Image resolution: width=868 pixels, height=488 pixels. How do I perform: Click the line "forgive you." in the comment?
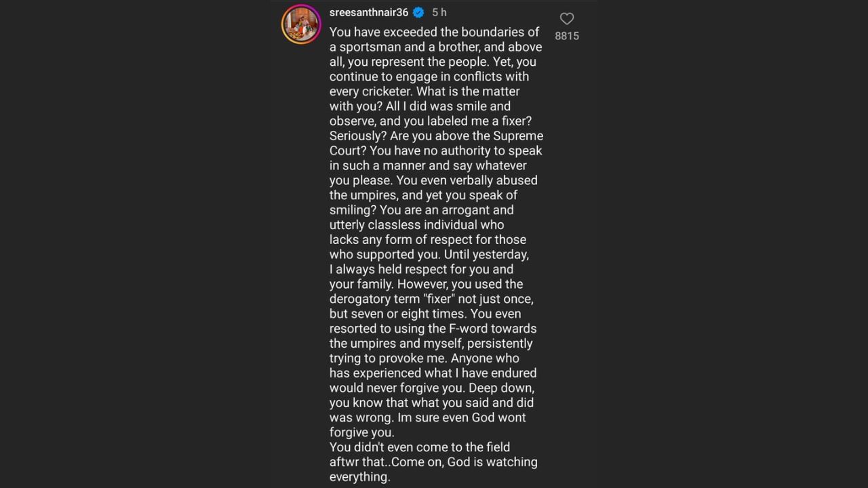tap(361, 432)
